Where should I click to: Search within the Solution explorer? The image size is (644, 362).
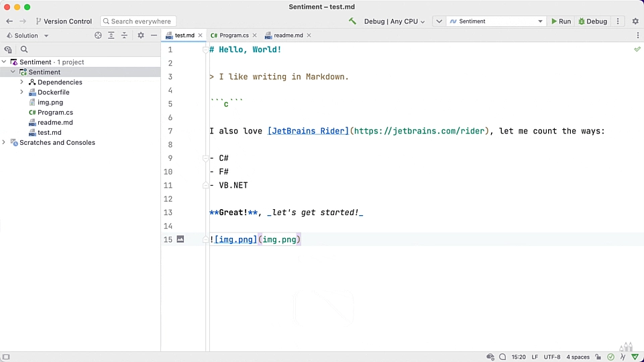click(x=24, y=50)
